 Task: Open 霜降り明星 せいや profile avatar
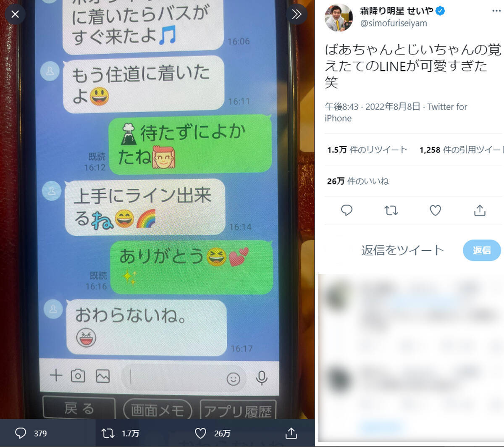[339, 18]
